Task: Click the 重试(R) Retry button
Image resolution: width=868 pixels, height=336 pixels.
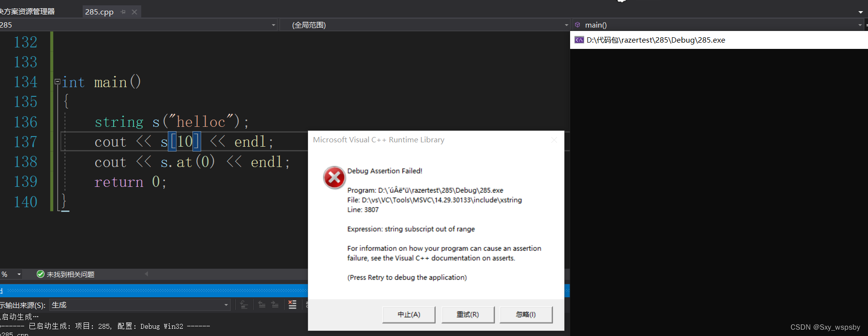Action: tap(468, 314)
